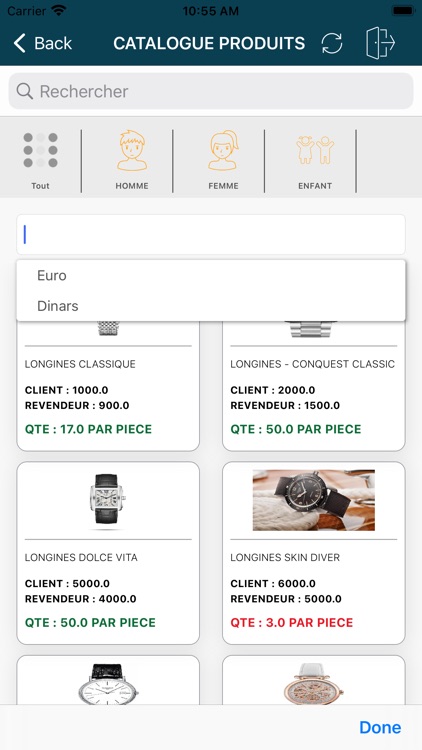Open the LONGINES CLASSIQUE product title
422x750 pixels.
coord(80,364)
